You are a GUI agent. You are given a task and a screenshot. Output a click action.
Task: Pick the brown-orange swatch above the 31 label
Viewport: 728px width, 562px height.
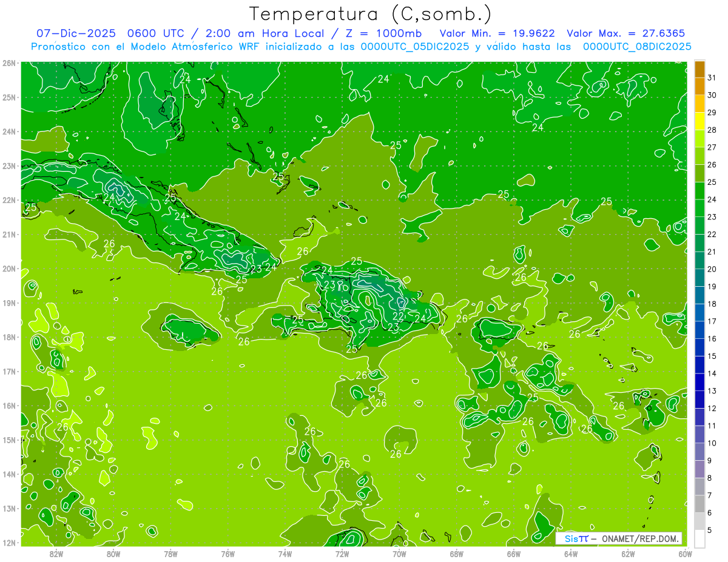[699, 69]
